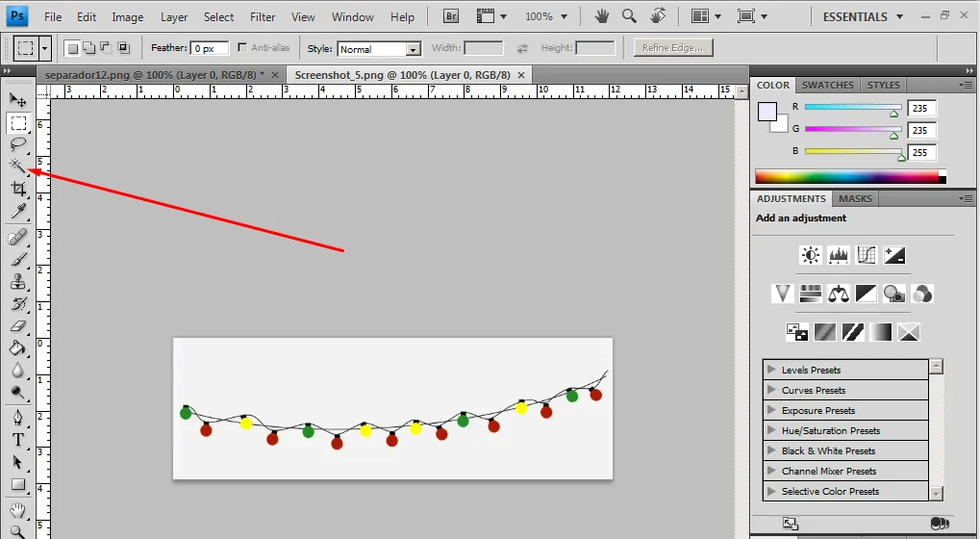Select the Blur tool
Viewport: 980px width, 539px height.
(x=17, y=371)
